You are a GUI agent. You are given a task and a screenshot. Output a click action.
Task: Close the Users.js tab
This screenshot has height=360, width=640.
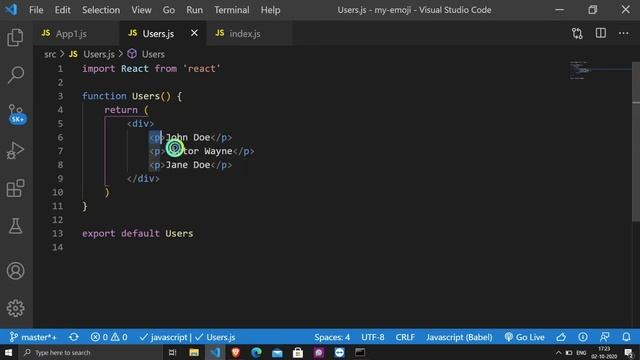pos(194,33)
